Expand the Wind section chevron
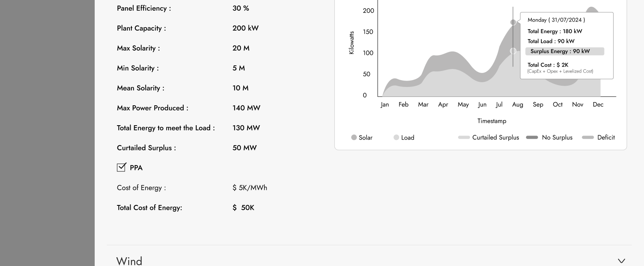This screenshot has height=266, width=644. tap(621, 261)
